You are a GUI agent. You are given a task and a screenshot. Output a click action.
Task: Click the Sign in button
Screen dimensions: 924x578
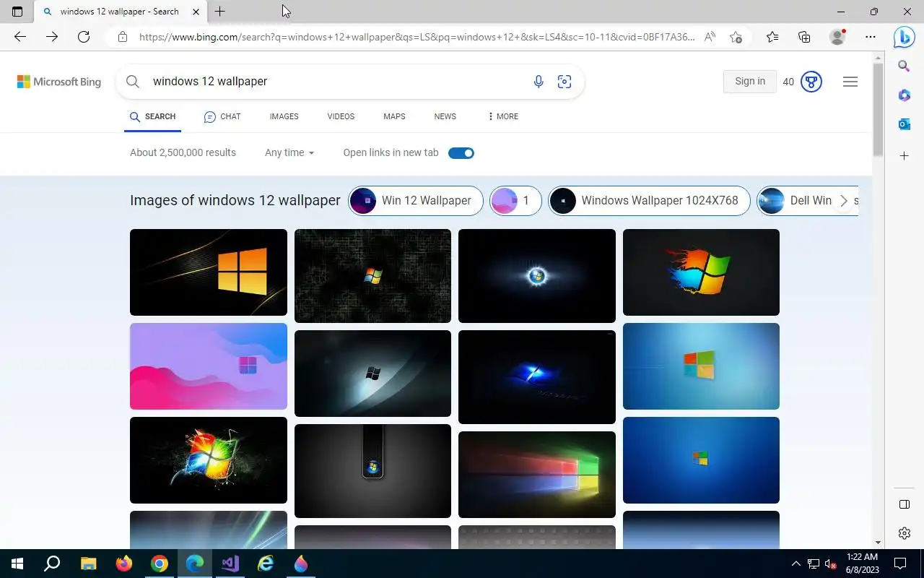pyautogui.click(x=750, y=82)
